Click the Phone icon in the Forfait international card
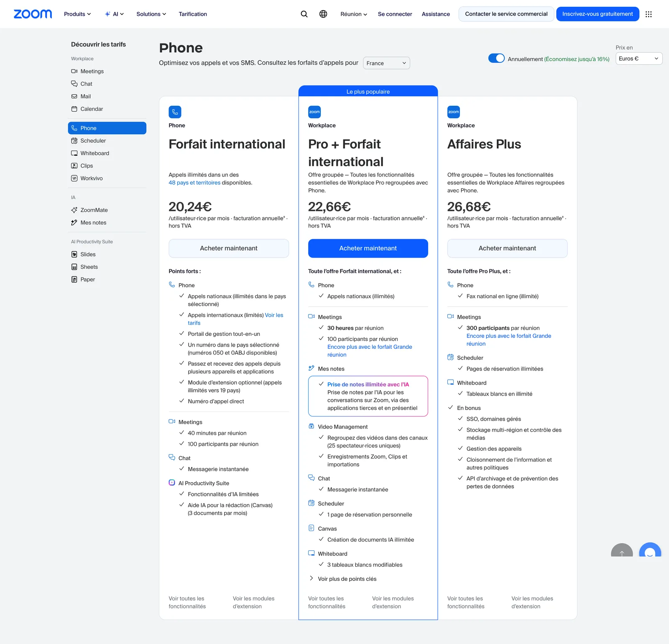Screen dimensions: 669x644 pyautogui.click(x=175, y=112)
